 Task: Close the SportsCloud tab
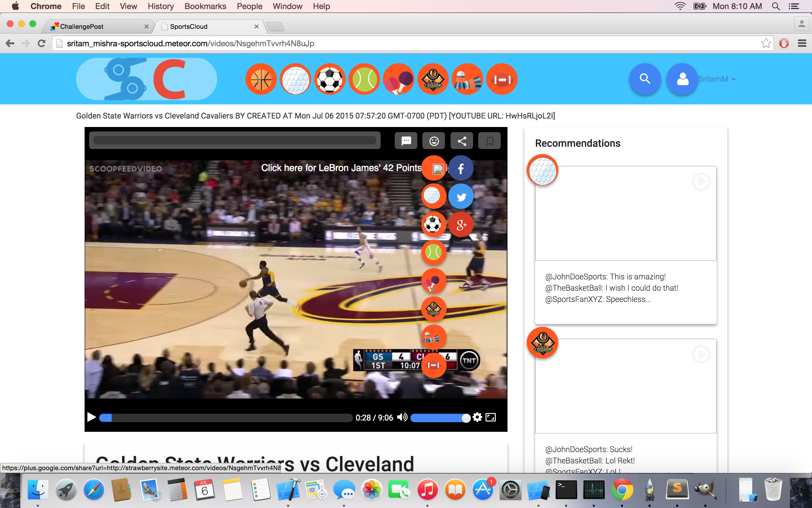[256, 26]
